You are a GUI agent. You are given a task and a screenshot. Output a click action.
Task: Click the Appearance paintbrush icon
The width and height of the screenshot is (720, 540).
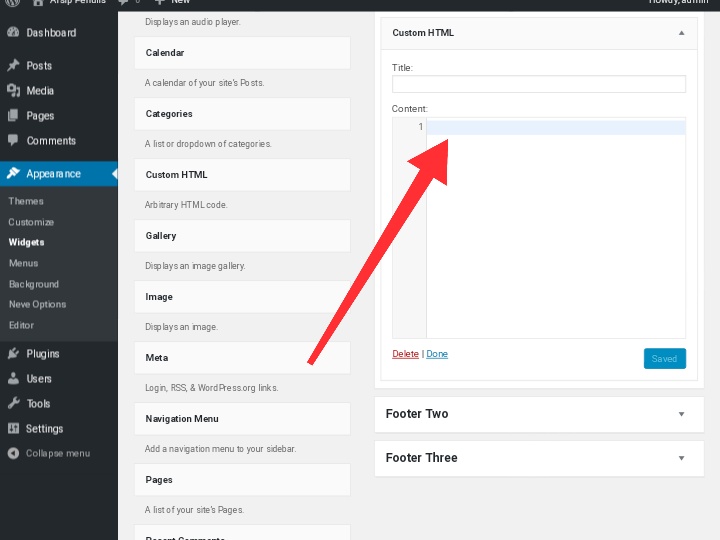pos(13,173)
